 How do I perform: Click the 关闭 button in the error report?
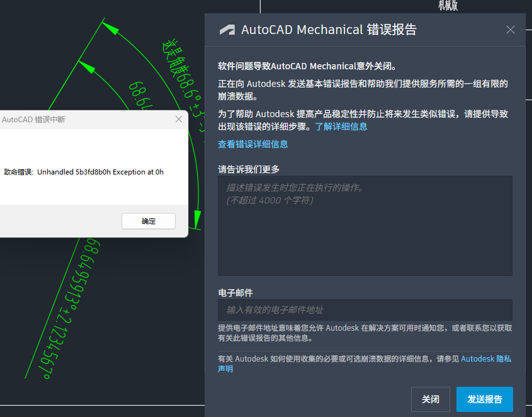[431, 399]
